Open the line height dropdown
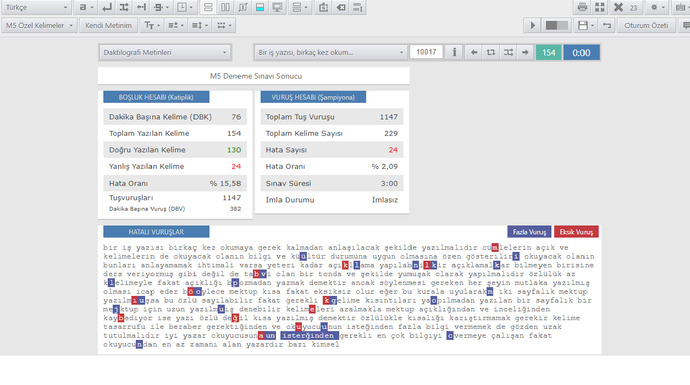690x385 pixels. click(x=200, y=26)
